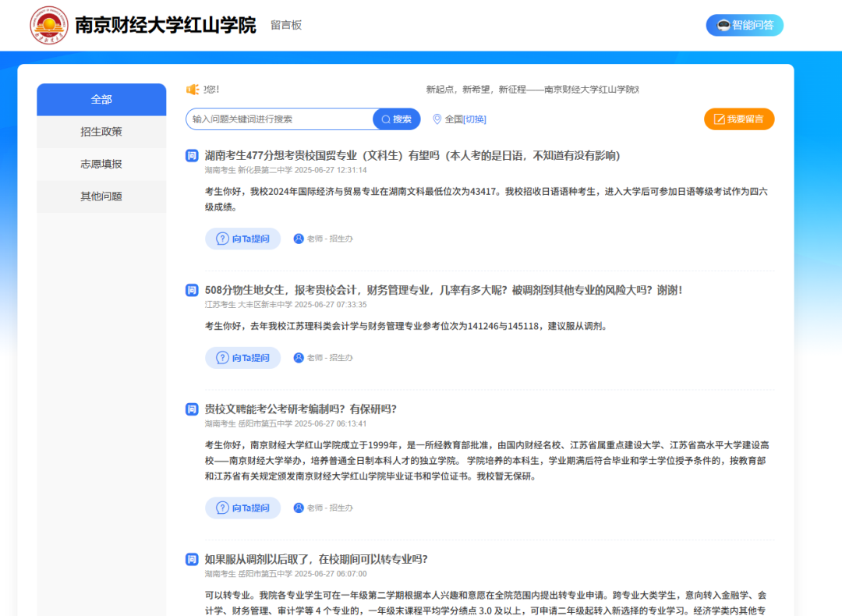Open question 508分物生地女生 报考会计

tap(444, 291)
